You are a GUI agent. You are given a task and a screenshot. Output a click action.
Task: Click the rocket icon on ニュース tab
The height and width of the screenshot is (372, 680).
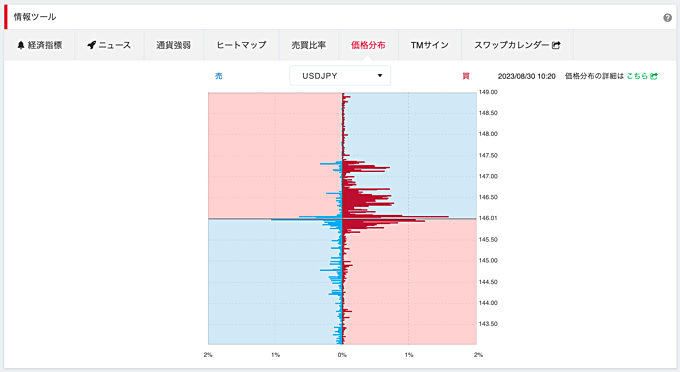[x=91, y=45]
